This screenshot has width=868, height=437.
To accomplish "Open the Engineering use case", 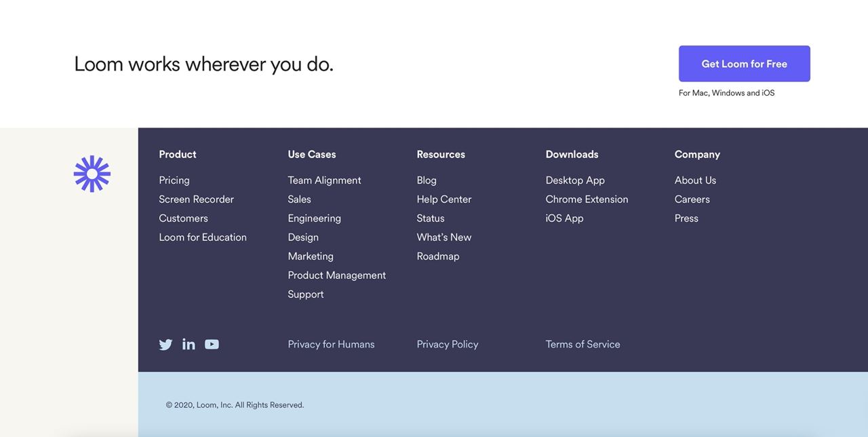I will pyautogui.click(x=314, y=218).
